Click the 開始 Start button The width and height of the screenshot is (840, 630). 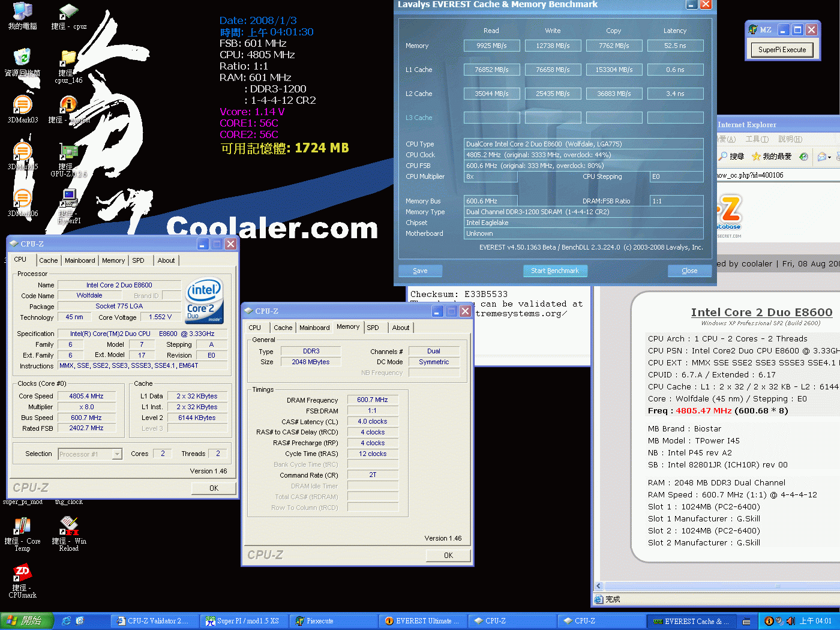click(27, 621)
